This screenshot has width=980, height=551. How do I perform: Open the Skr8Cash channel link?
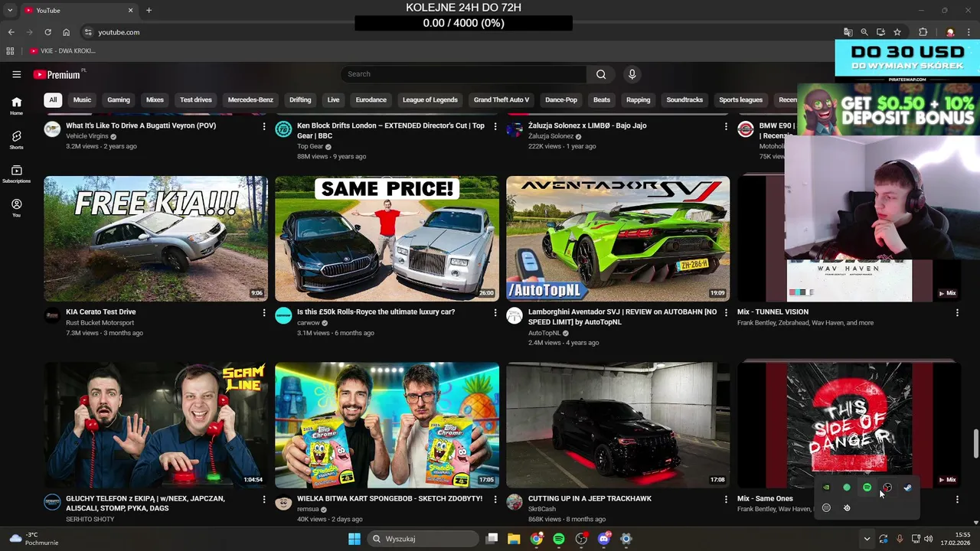click(x=542, y=509)
